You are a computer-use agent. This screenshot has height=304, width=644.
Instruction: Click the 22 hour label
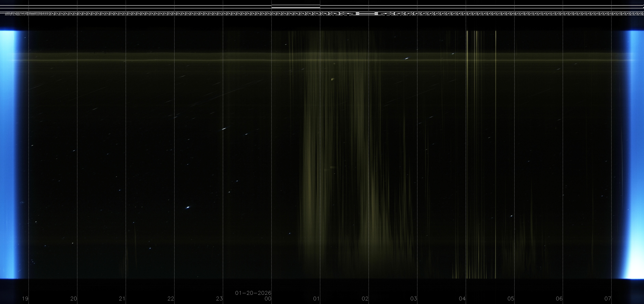pyautogui.click(x=171, y=299)
